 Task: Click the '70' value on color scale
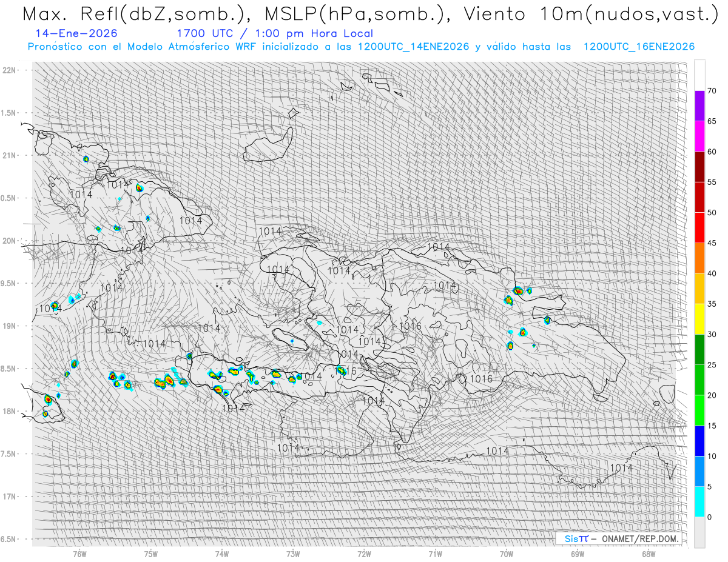click(x=712, y=91)
